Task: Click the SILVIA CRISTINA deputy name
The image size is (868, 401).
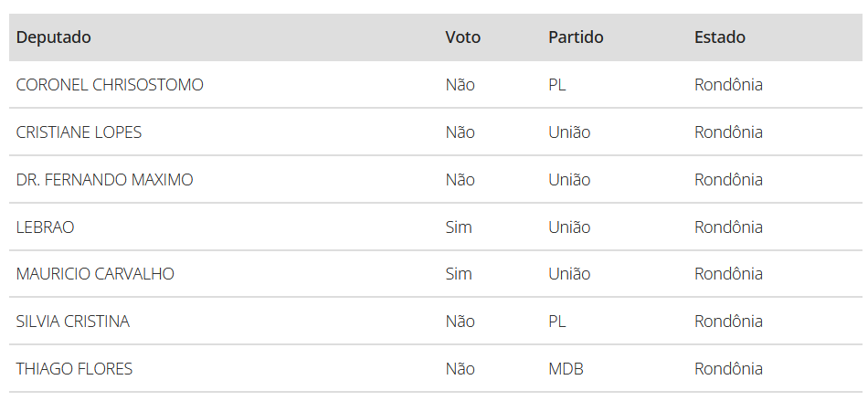Action: click(x=72, y=322)
